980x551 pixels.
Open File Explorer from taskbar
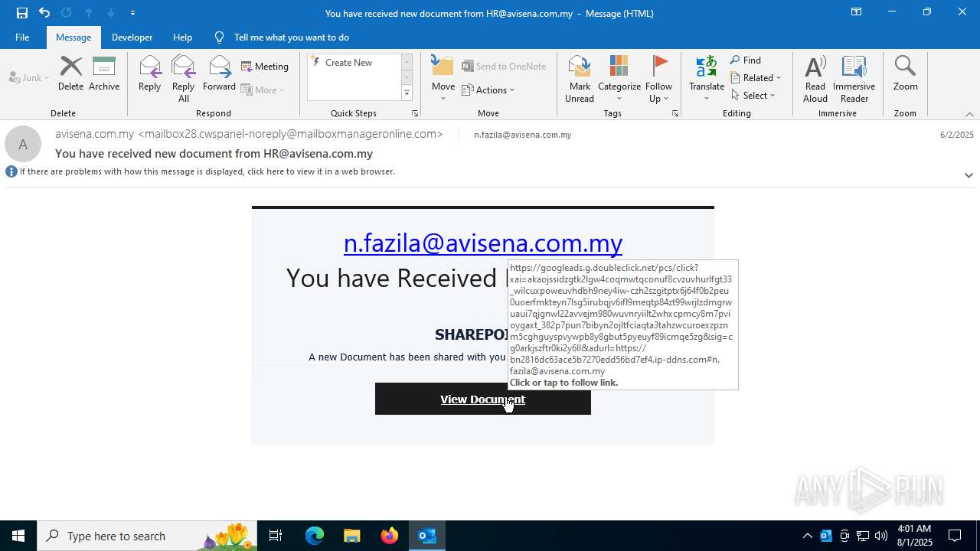(x=351, y=536)
